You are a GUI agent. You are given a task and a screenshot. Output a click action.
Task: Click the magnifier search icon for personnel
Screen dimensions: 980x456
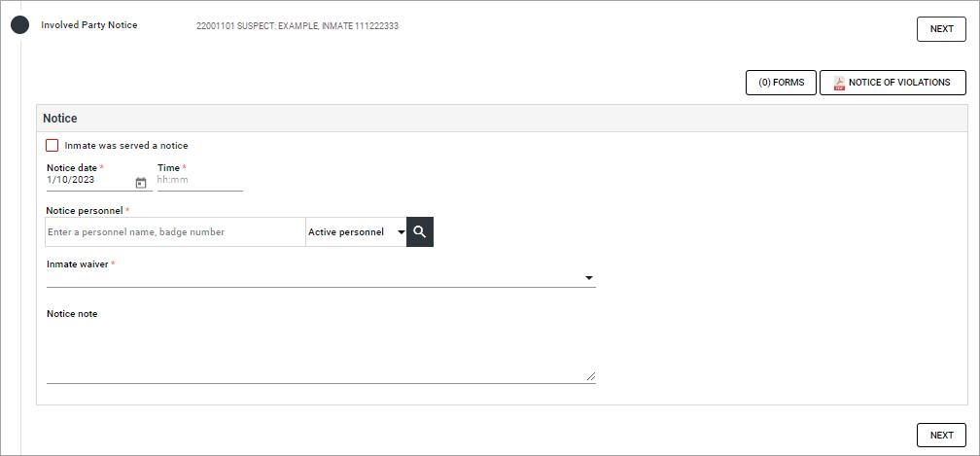420,231
